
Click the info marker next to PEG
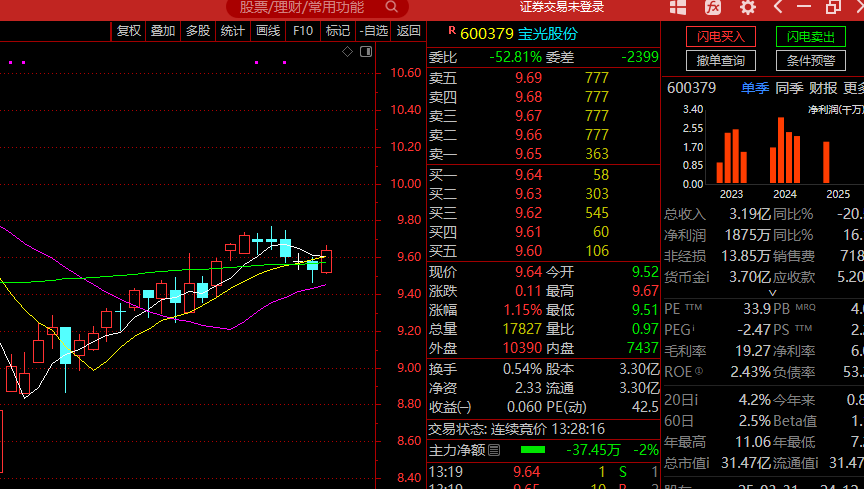pos(693,329)
